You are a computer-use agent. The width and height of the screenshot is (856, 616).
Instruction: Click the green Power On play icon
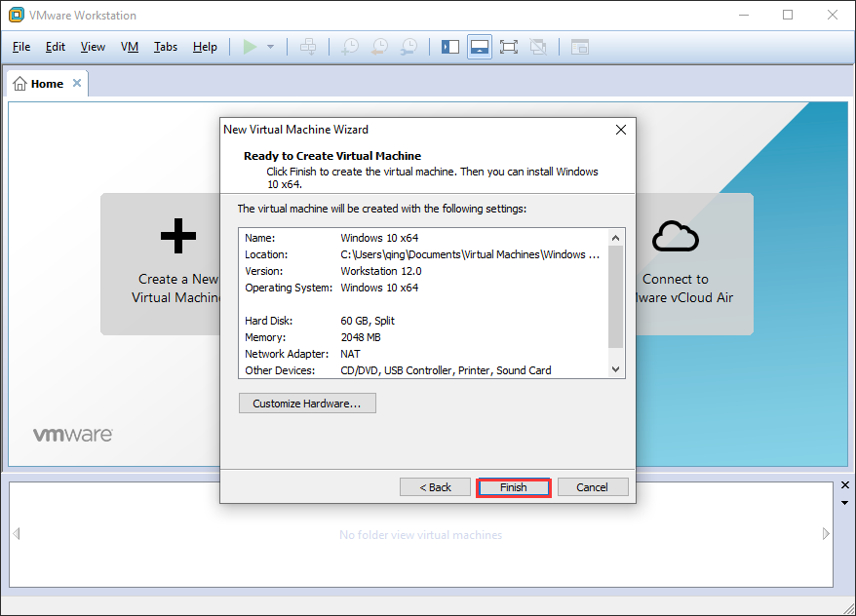pyautogui.click(x=250, y=47)
